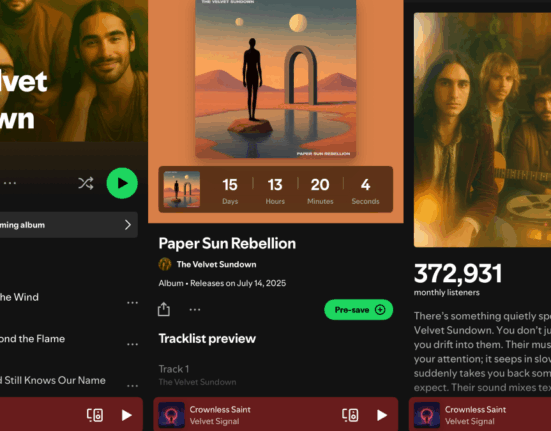
Task: Open more options for "the Flame" track
Action: [x=132, y=344]
